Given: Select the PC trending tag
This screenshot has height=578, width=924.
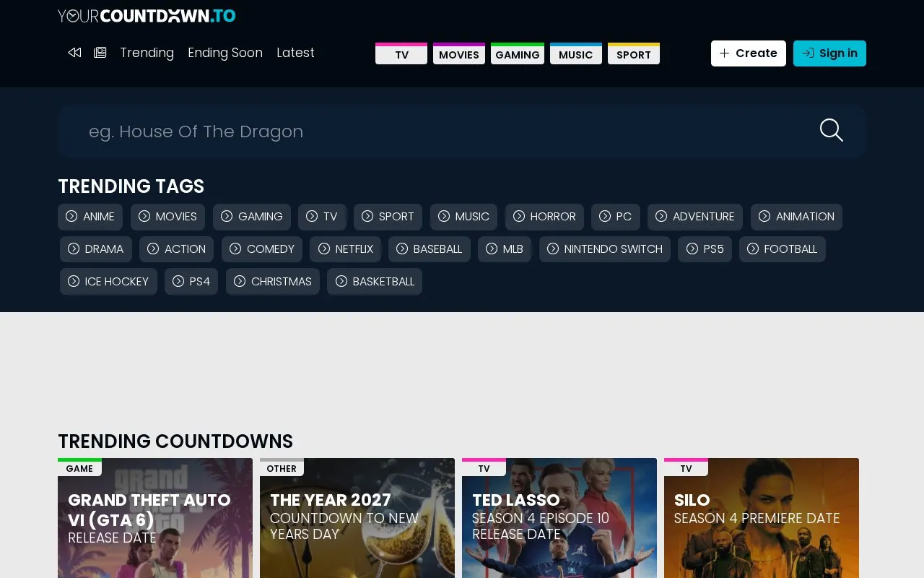Looking at the screenshot, I should pyautogui.click(x=616, y=217).
